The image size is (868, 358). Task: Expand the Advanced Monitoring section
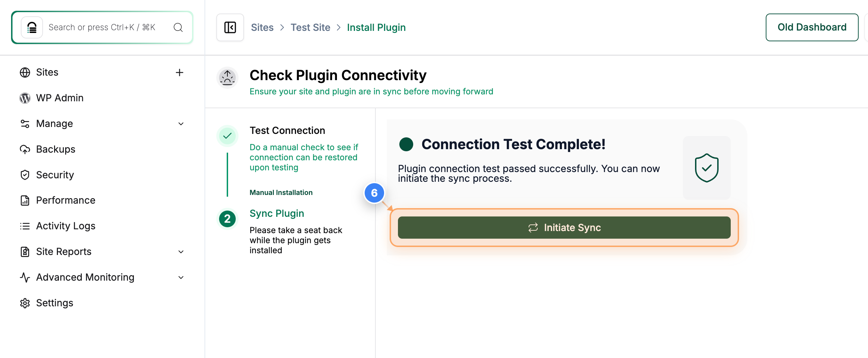point(181,277)
